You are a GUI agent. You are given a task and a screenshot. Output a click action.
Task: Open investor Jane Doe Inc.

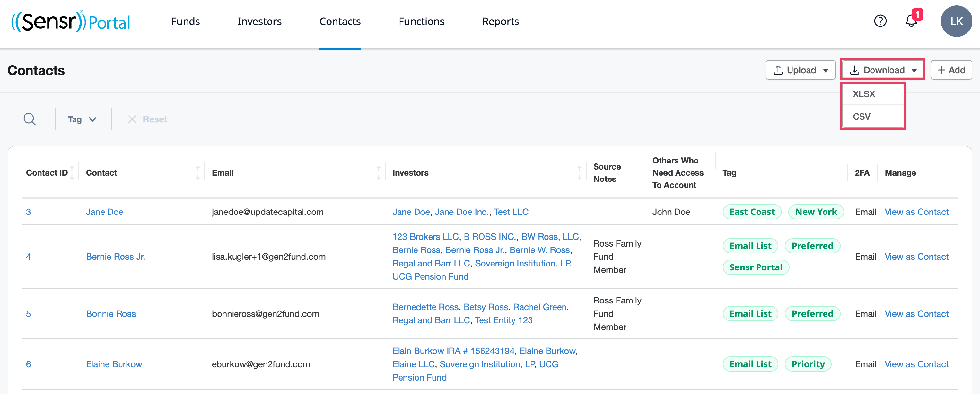462,212
